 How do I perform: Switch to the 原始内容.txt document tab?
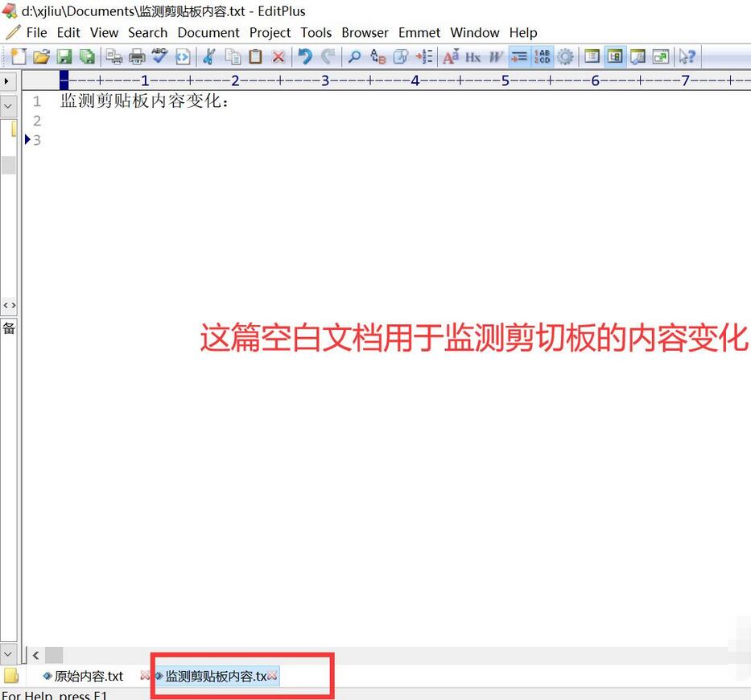pos(89,676)
